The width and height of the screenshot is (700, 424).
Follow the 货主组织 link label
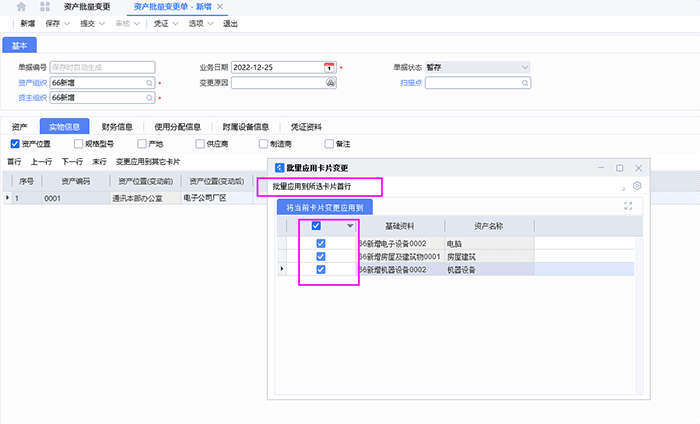[x=32, y=98]
